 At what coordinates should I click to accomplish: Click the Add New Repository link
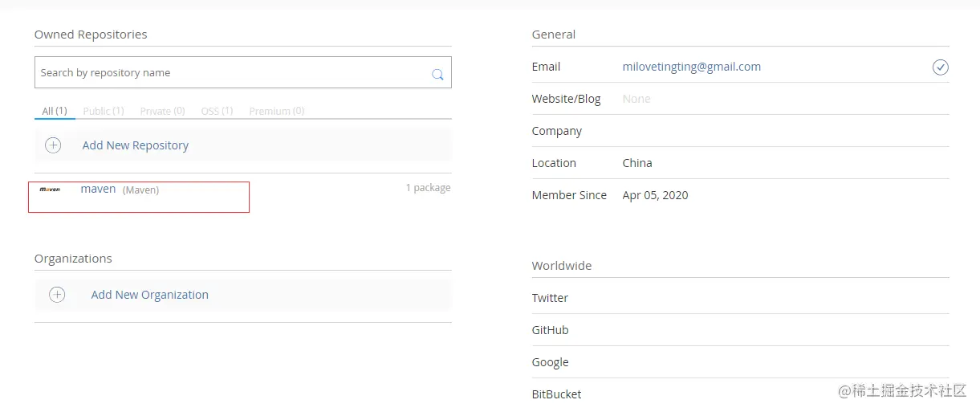[x=136, y=145]
